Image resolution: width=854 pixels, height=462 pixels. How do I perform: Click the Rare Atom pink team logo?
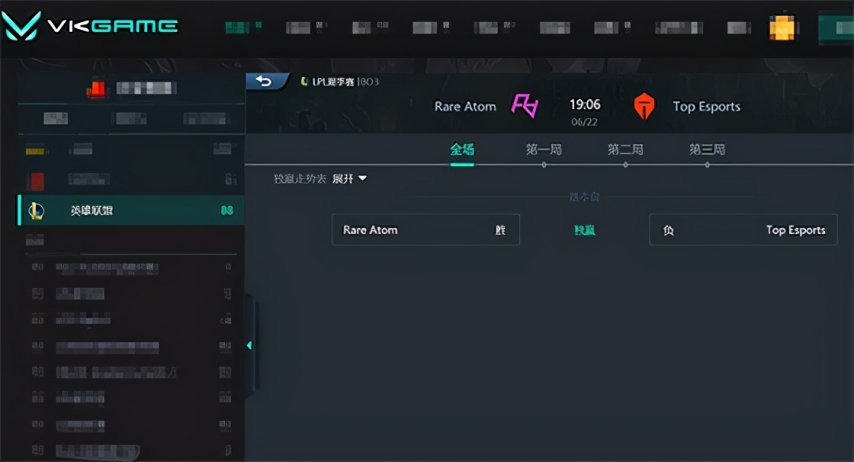(524, 106)
